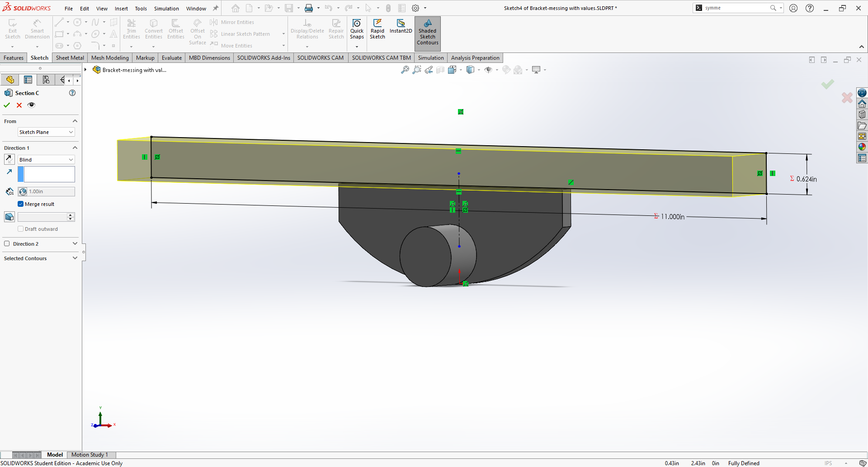Click Convert Entities tool
This screenshot has width=868, height=467.
tap(154, 29)
